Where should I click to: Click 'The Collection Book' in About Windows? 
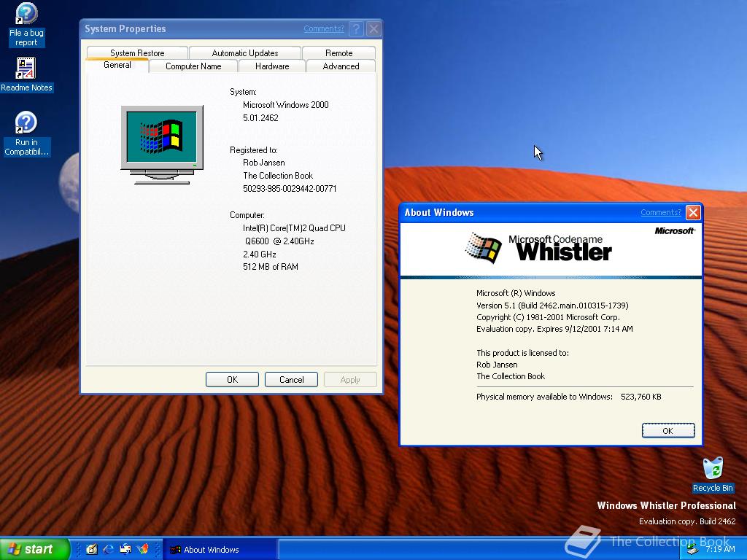pos(511,376)
